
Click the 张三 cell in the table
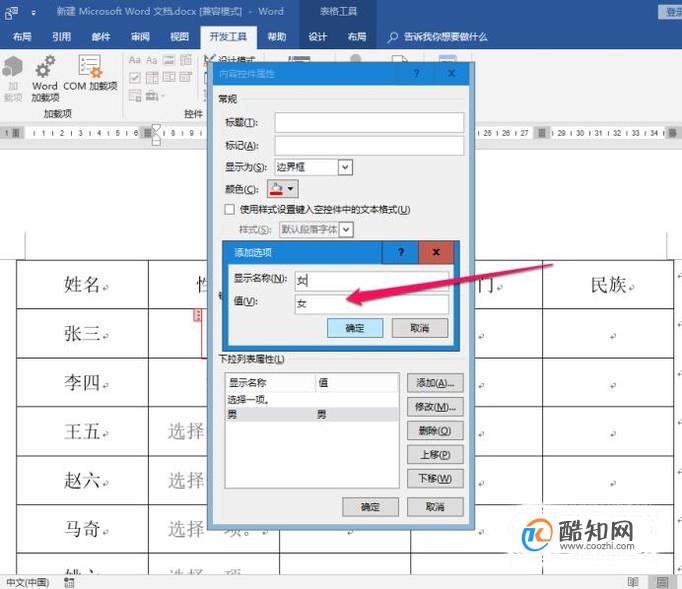coord(83,334)
